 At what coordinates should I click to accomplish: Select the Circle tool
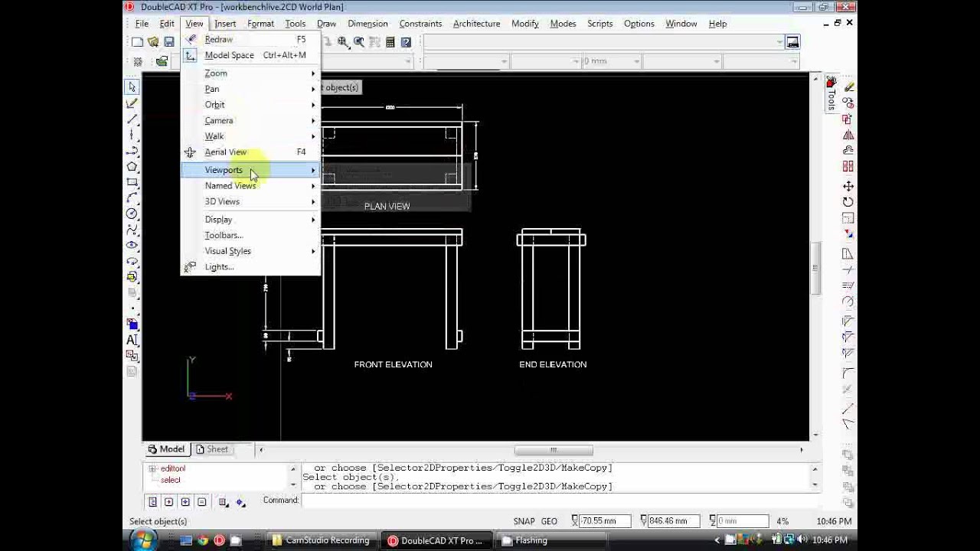tap(132, 214)
